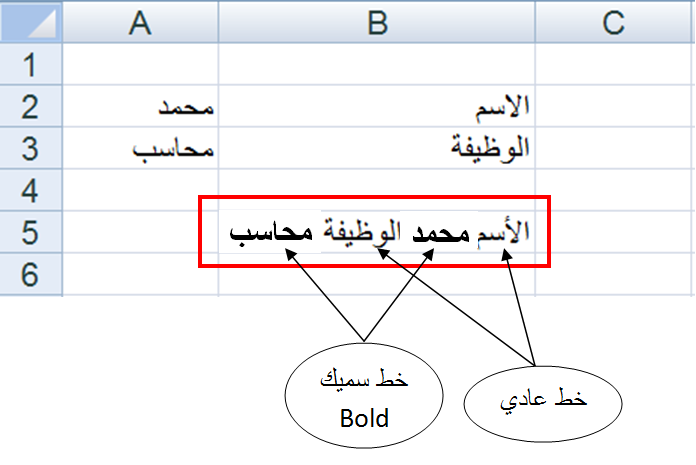This screenshot has width=696, height=465.
Task: Select row 6 header
Action: click(31, 274)
